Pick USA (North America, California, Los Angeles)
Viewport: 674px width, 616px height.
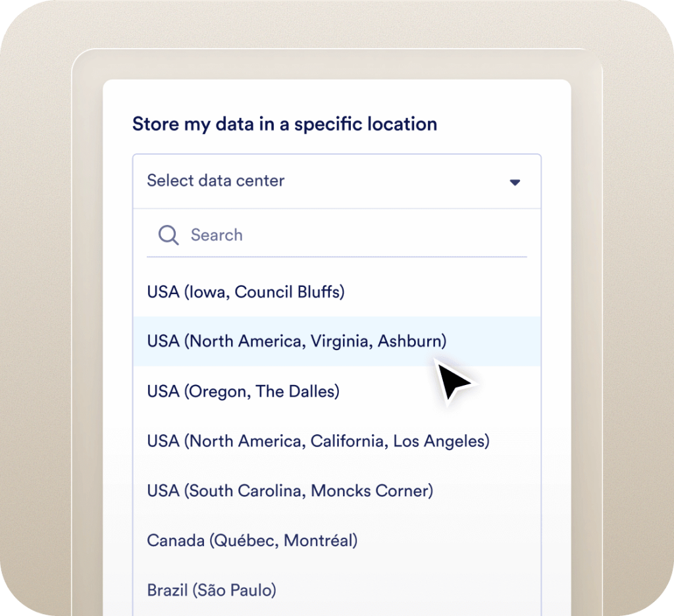pos(318,441)
